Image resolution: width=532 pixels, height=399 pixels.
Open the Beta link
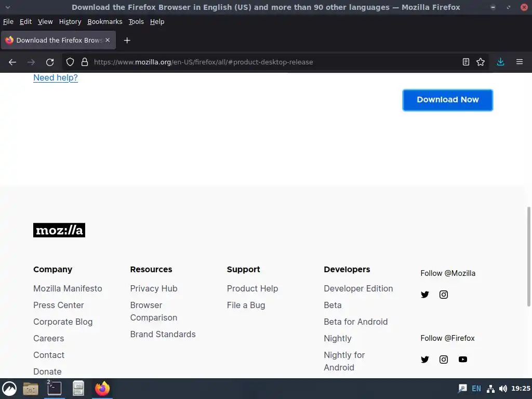tap(332, 305)
